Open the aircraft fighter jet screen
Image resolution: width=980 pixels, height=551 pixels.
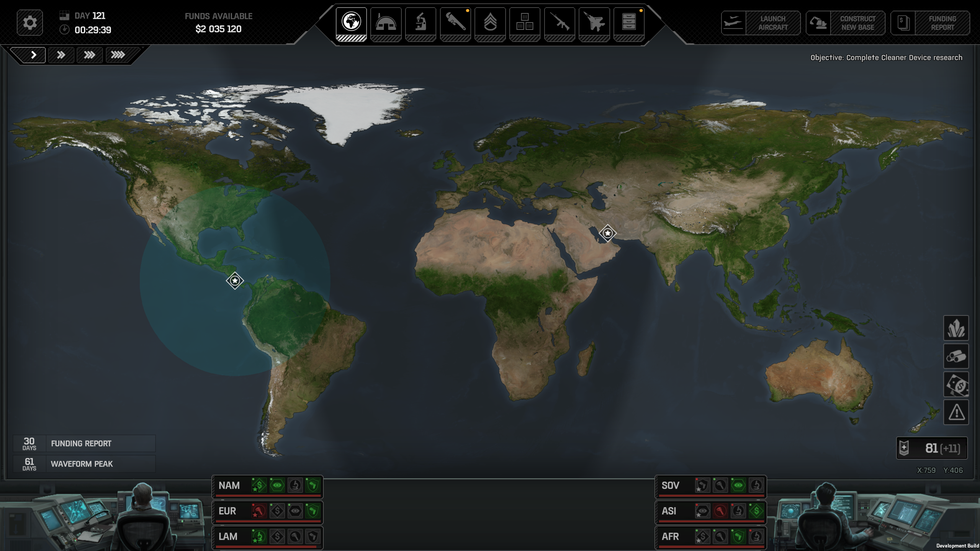[x=594, y=22]
